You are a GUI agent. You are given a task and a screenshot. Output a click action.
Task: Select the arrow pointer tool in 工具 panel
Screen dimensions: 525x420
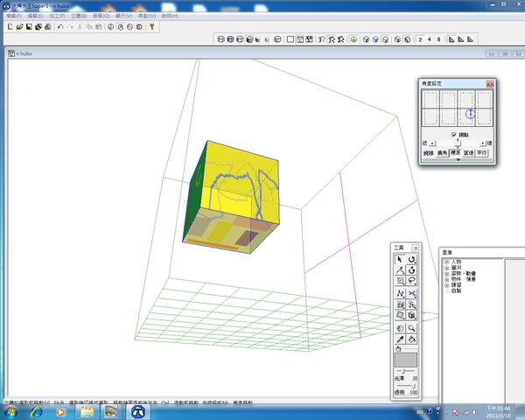(x=400, y=260)
